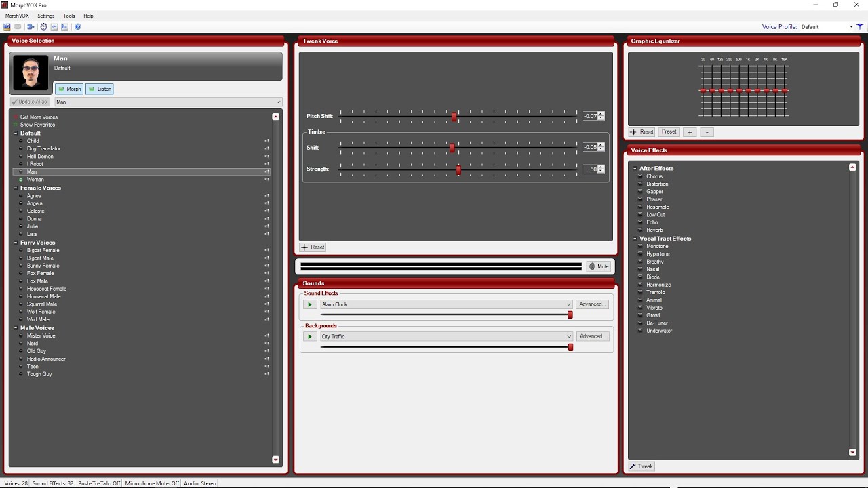Click the waveform toolbar icon
The width and height of the screenshot is (868, 488).
pos(54,27)
